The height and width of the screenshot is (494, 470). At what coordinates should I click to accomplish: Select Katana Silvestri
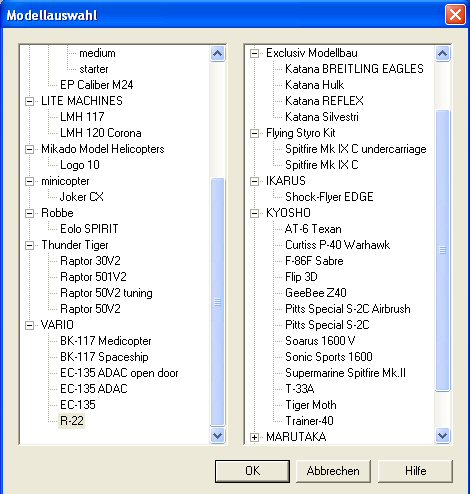pyautogui.click(x=322, y=117)
